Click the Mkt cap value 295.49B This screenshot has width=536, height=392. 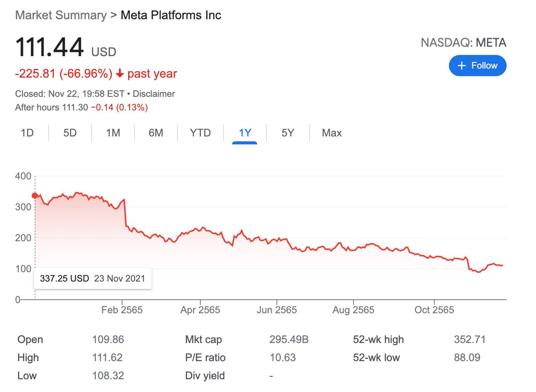pyautogui.click(x=289, y=340)
